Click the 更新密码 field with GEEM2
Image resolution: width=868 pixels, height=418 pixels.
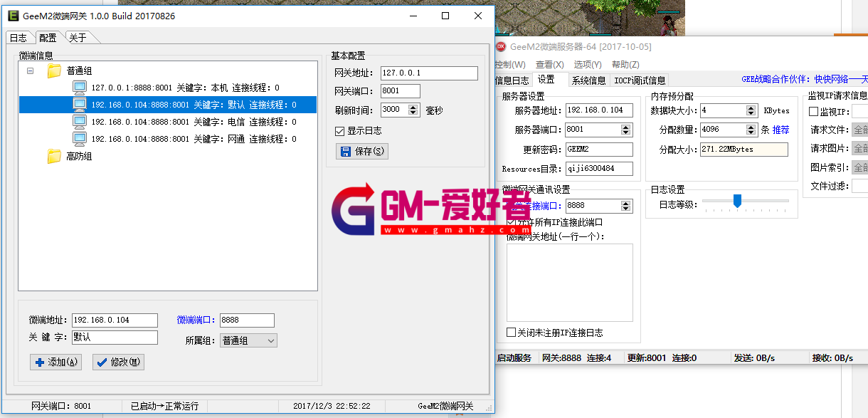coord(599,150)
